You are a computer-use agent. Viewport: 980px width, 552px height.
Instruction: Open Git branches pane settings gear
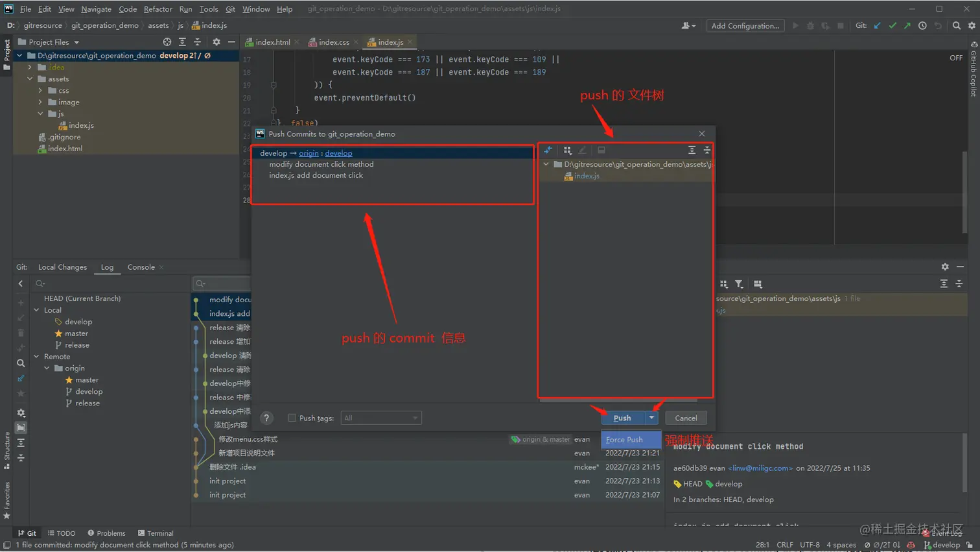(21, 413)
